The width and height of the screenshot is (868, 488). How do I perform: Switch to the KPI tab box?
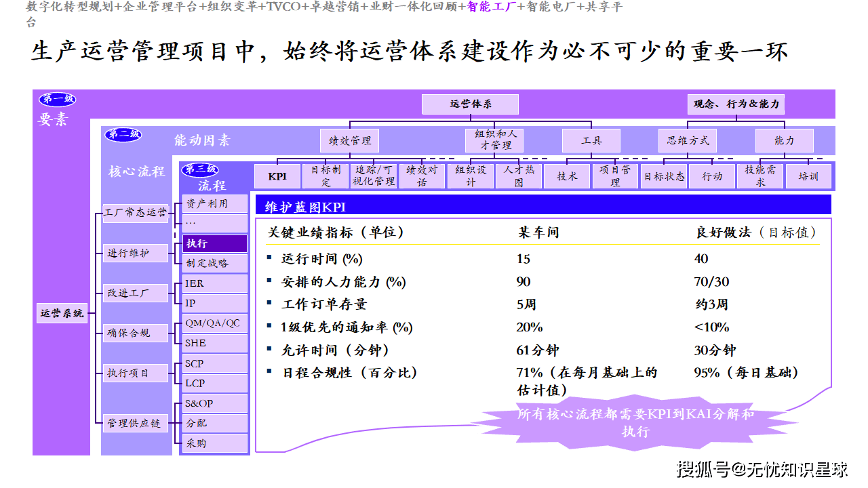277,176
